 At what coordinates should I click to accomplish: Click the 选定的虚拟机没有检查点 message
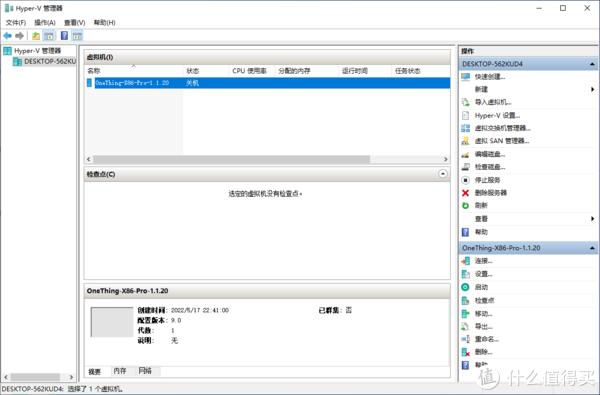(x=265, y=194)
